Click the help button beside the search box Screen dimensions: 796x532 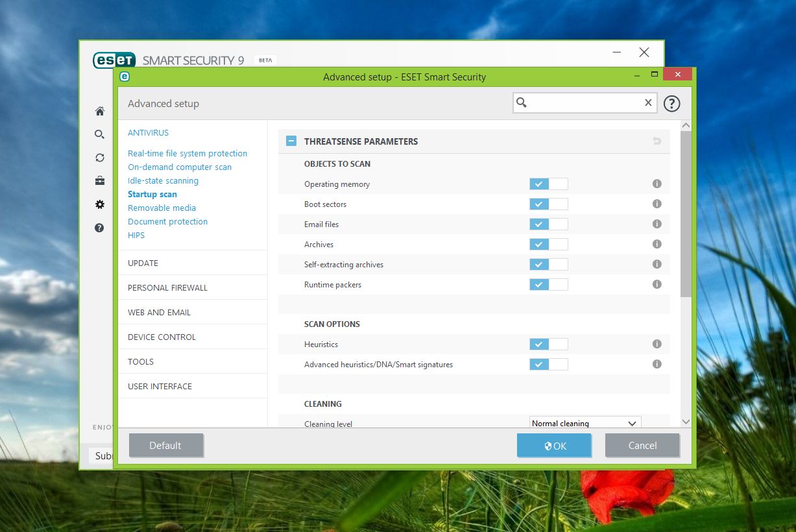pos(671,103)
